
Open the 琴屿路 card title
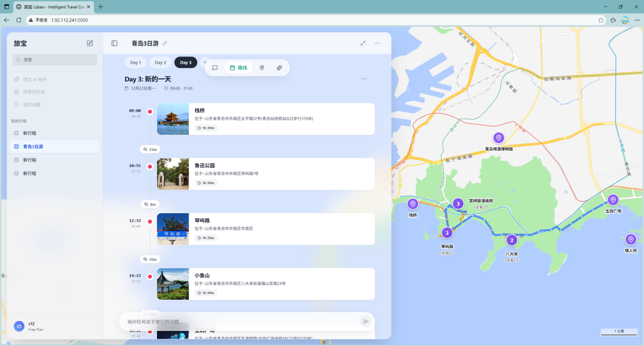pyautogui.click(x=202, y=220)
